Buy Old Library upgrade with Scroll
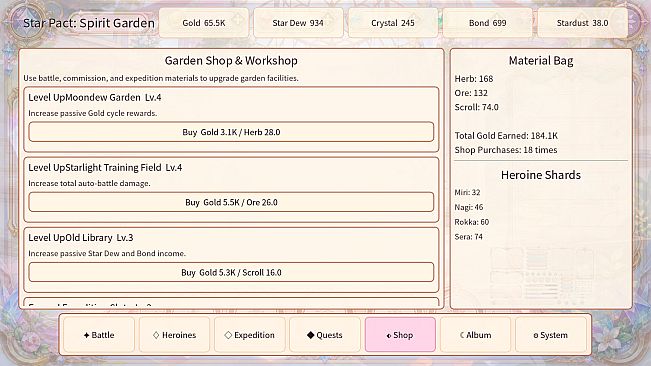 pyautogui.click(x=231, y=272)
